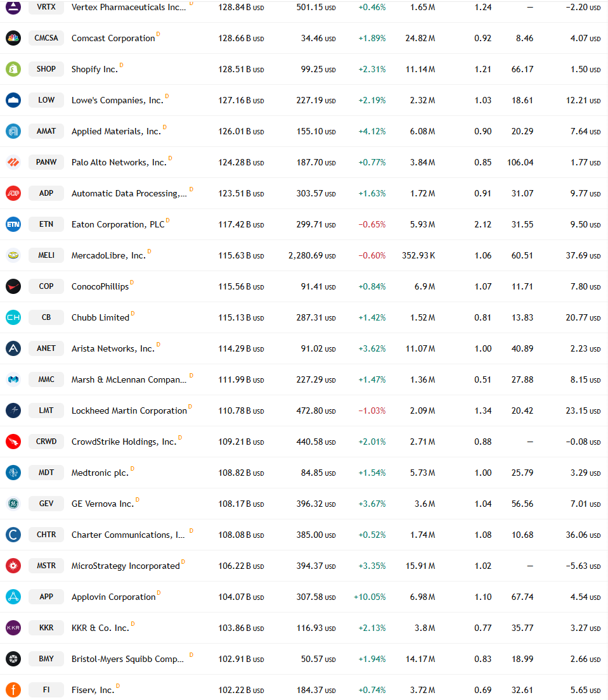Screen dimensions: 608x700
Task: Click the ADP red logo icon
Action: 13,193
